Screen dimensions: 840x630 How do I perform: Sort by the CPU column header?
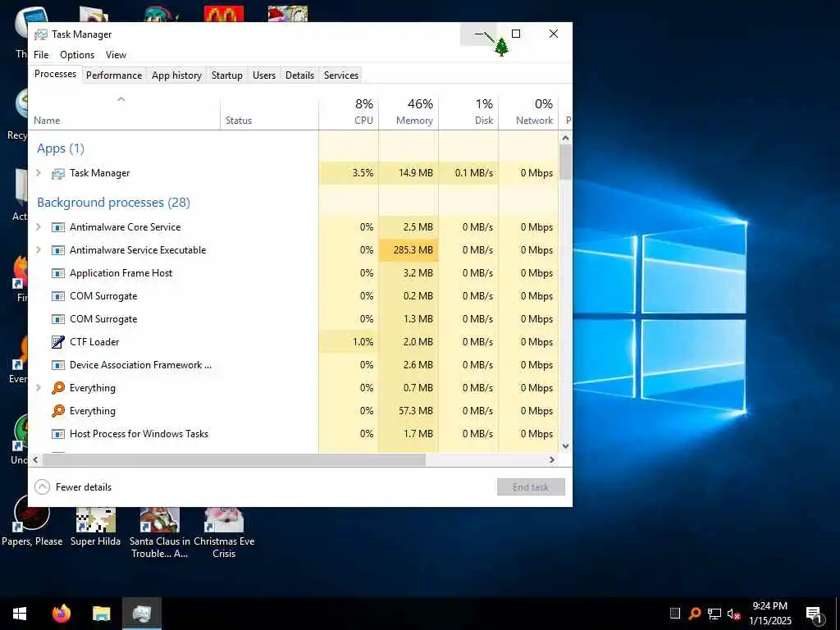[x=349, y=112]
